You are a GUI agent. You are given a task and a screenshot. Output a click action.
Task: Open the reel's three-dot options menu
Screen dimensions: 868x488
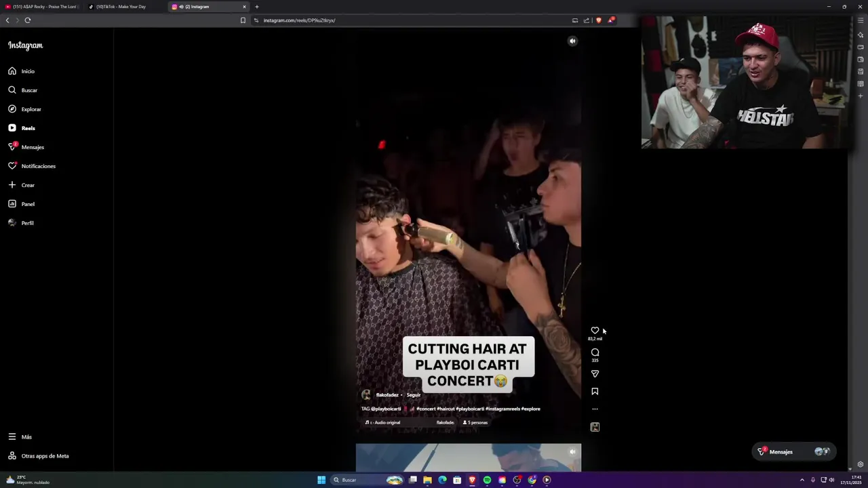coord(595,409)
